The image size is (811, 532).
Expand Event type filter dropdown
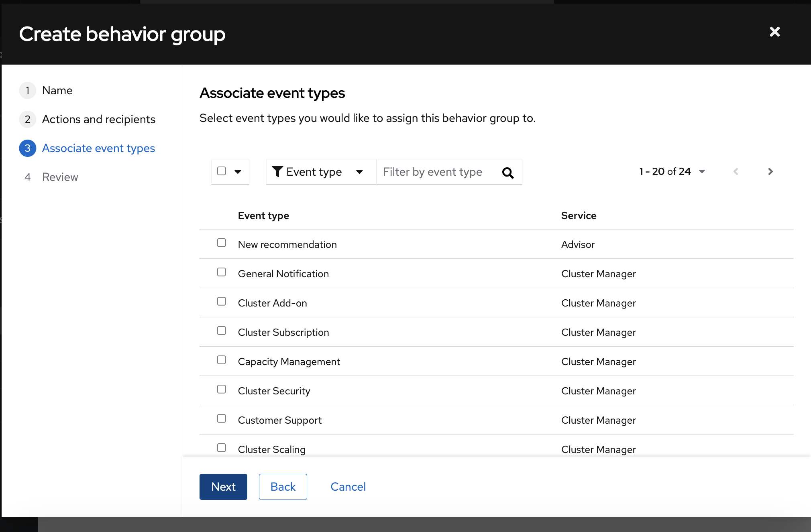click(359, 172)
